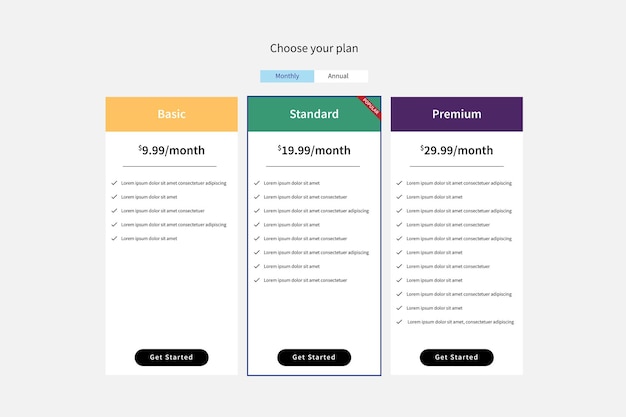Click the $29.99/month price
Image resolution: width=626 pixels, height=417 pixels.
pos(456,151)
